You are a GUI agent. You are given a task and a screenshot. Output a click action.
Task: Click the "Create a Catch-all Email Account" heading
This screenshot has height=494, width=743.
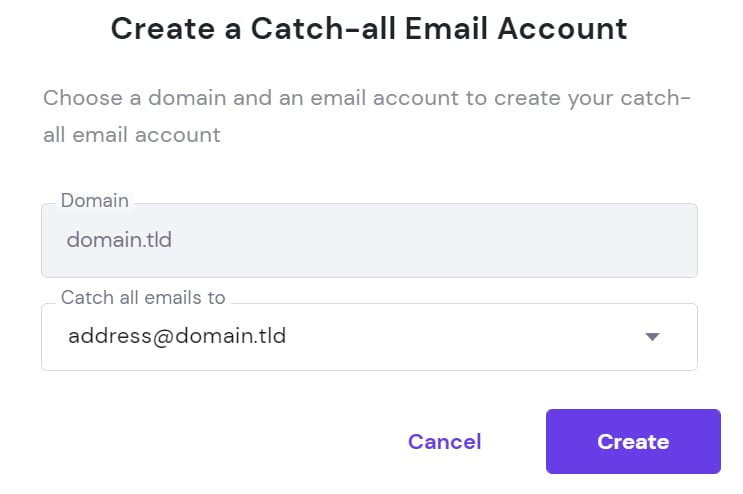(369, 28)
